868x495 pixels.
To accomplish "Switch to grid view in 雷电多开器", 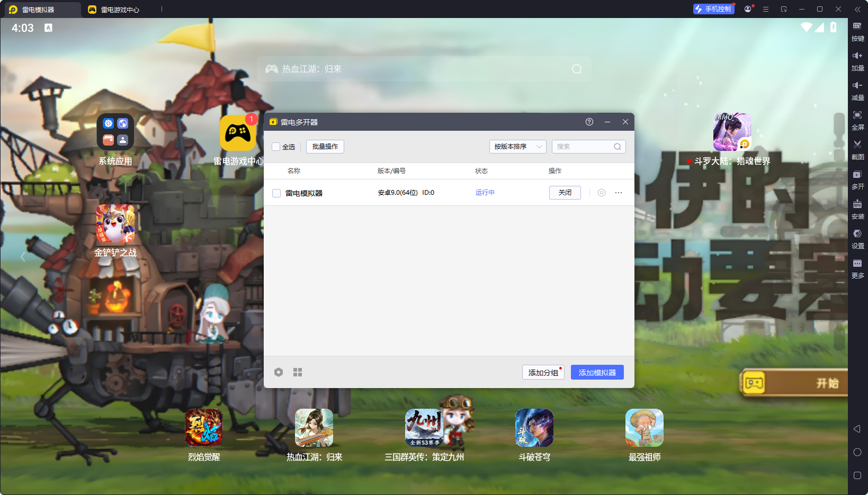I will (298, 372).
